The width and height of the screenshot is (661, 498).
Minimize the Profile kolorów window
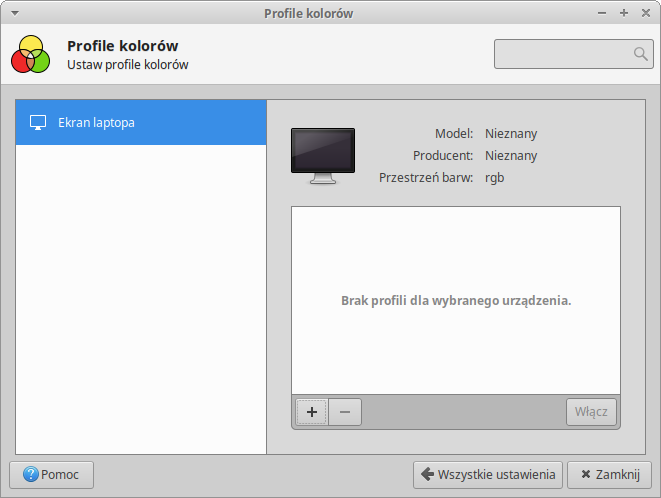click(x=602, y=13)
